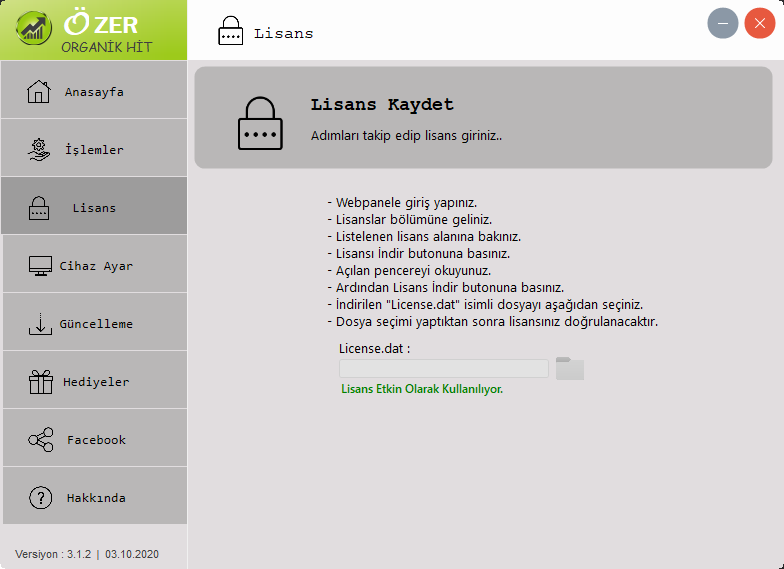The height and width of the screenshot is (569, 784).
Task: Open the Hakkında page
Action: pyautogui.click(x=95, y=496)
